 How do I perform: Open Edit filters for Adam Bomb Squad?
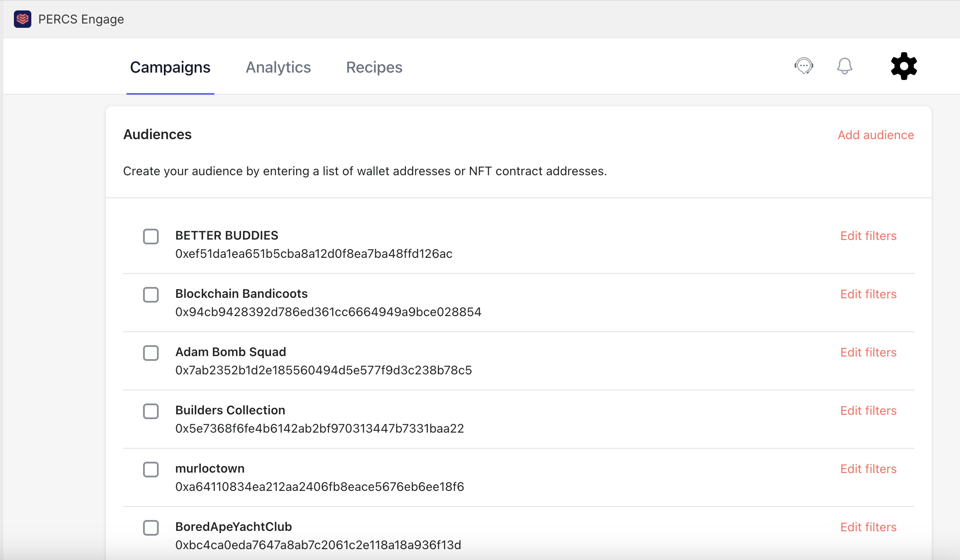click(868, 352)
